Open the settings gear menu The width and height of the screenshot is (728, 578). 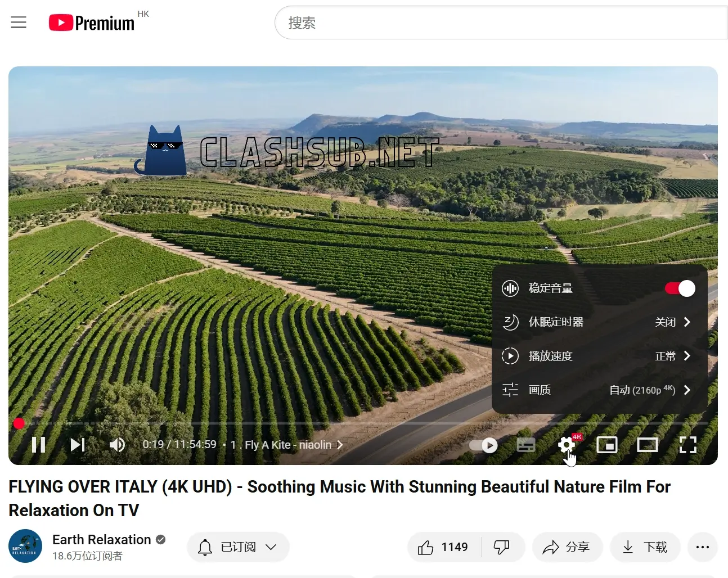point(566,445)
